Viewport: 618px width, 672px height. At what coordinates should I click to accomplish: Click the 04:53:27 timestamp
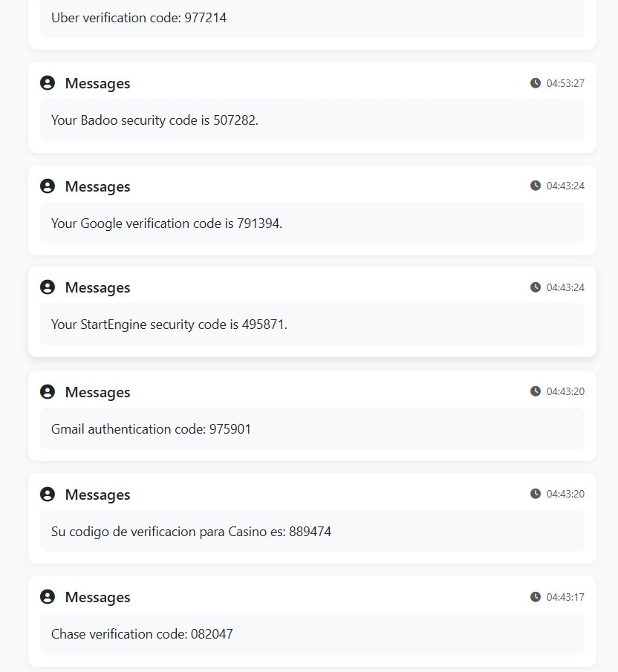(565, 83)
